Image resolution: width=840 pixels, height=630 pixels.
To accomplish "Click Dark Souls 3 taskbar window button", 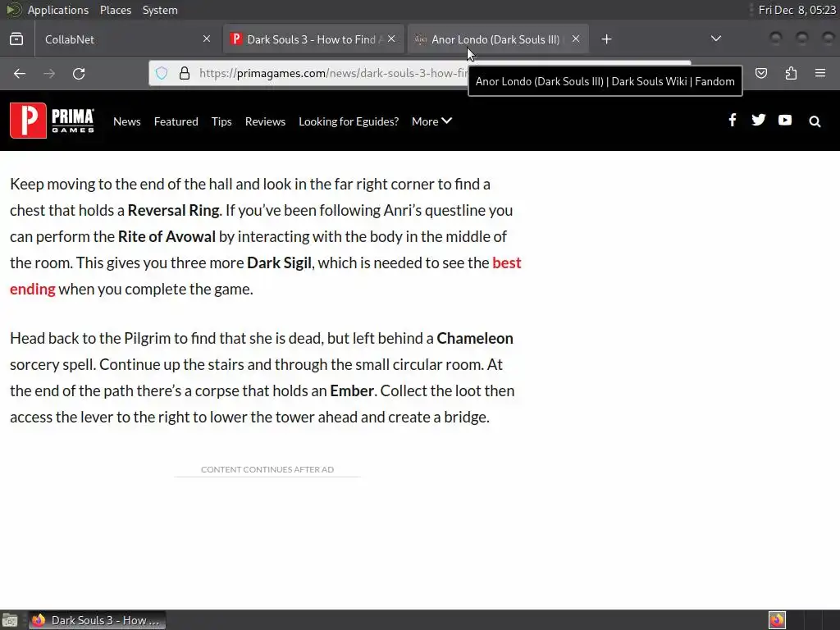I will (x=97, y=620).
